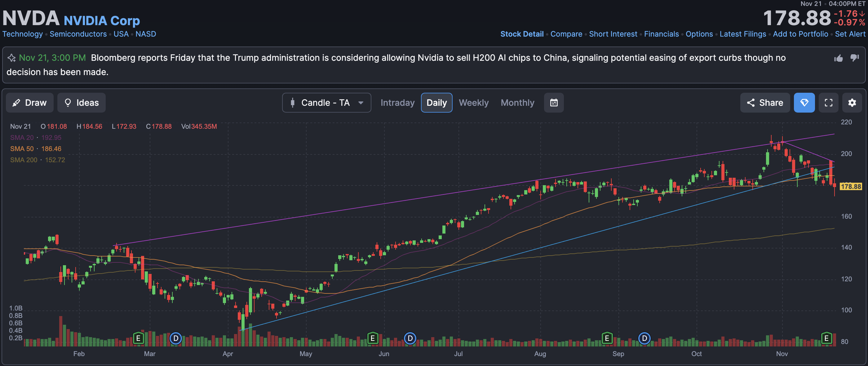Open the Candle - TA chart type dropdown
868x366 pixels.
(326, 102)
